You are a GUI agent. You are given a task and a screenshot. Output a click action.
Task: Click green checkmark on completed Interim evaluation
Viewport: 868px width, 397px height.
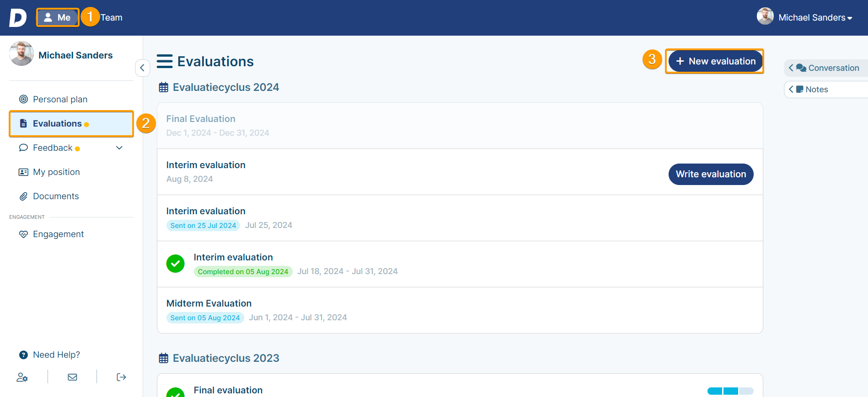point(175,264)
